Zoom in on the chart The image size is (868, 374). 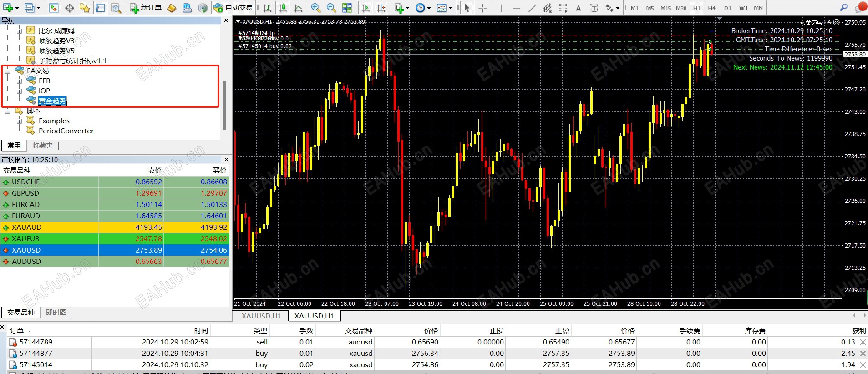point(316,8)
